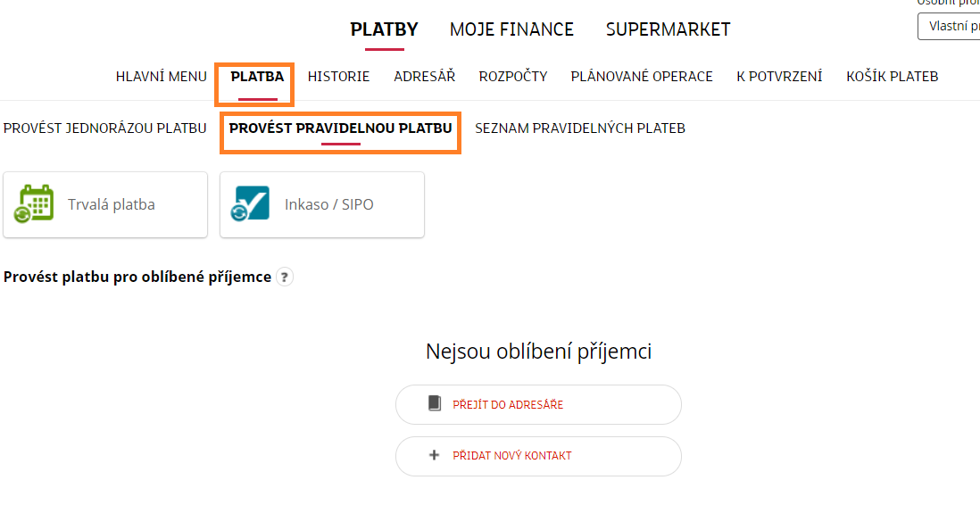Select the Platby top section

384,29
